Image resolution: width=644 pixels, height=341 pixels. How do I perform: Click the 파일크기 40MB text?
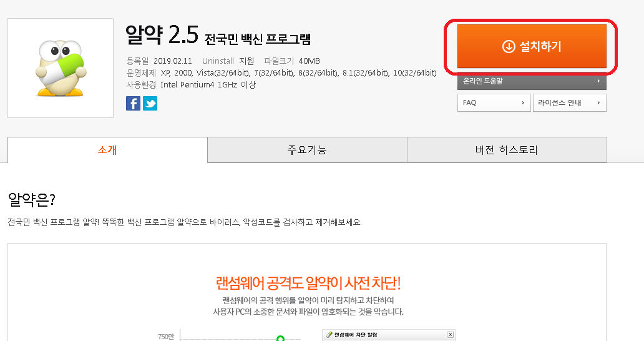pos(292,61)
